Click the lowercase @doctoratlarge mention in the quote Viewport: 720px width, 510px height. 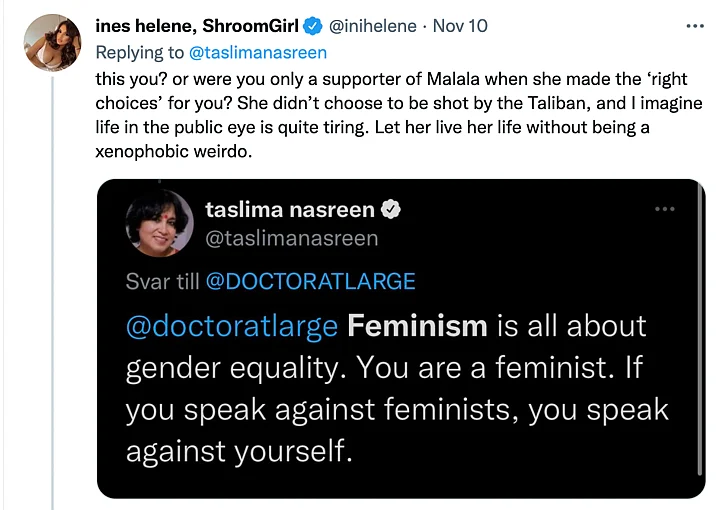pos(231,326)
